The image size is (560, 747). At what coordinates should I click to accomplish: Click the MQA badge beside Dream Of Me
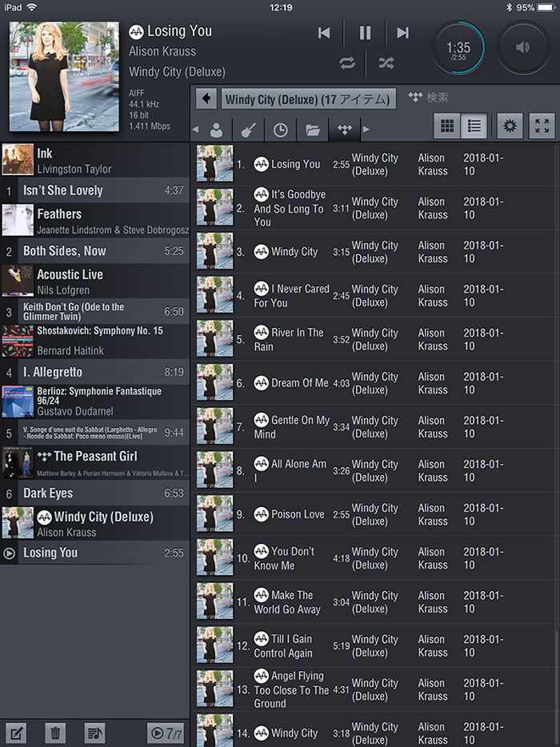[261, 383]
